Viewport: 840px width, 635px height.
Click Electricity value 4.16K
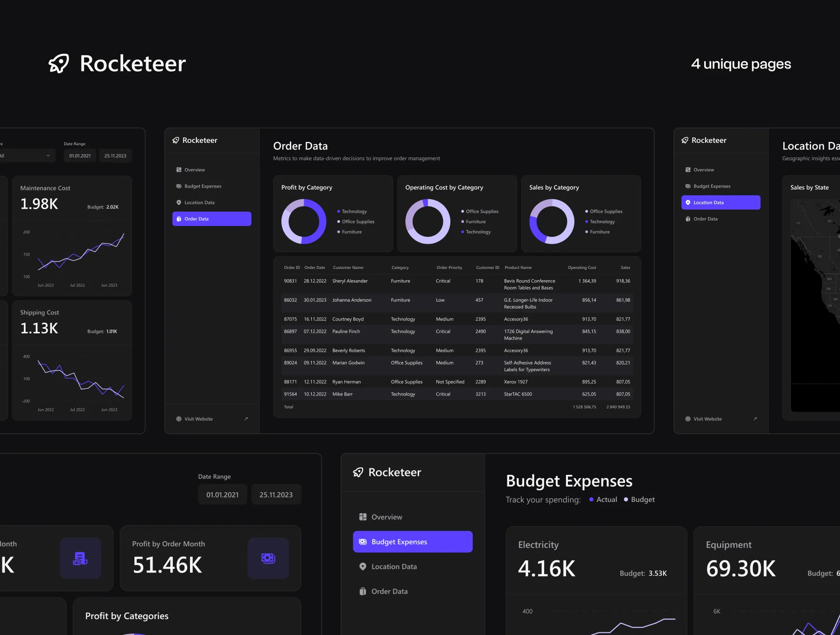pyautogui.click(x=546, y=569)
